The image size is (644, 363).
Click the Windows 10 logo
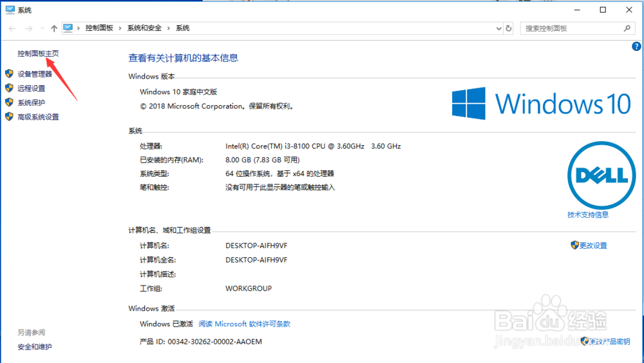(x=542, y=104)
